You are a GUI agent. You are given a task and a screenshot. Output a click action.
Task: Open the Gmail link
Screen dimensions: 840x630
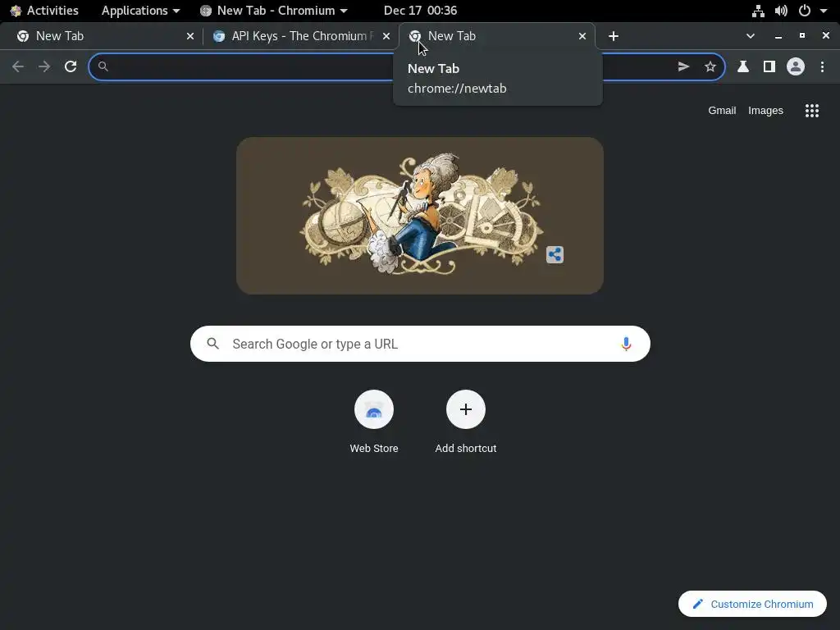722,111
